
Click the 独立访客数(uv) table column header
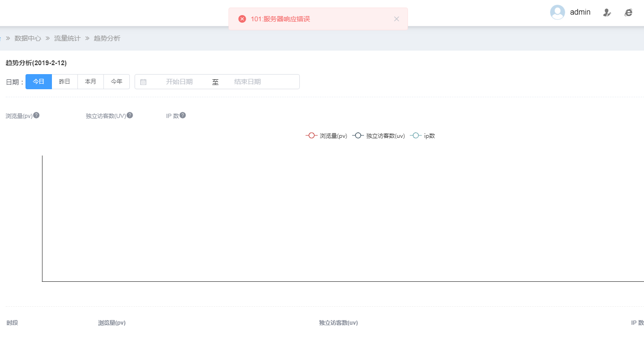click(x=339, y=323)
